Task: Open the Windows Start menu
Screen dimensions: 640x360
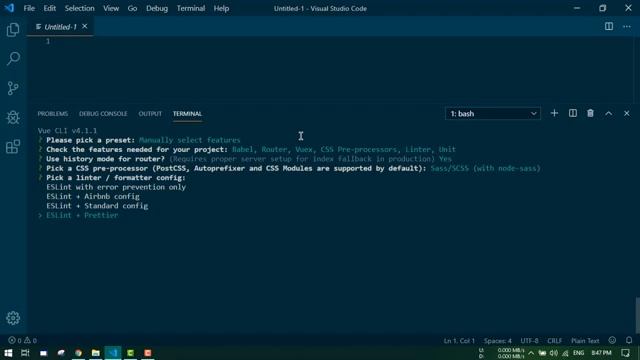Action: pyautogui.click(x=8, y=353)
